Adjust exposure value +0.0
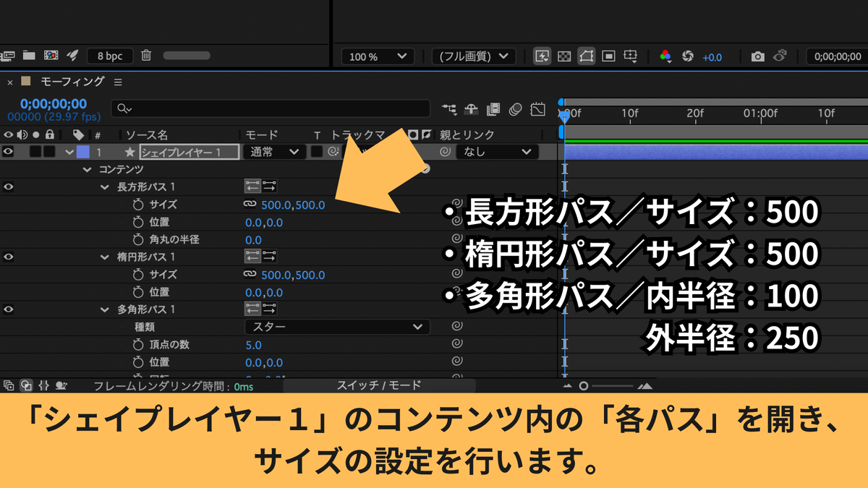 (712, 57)
